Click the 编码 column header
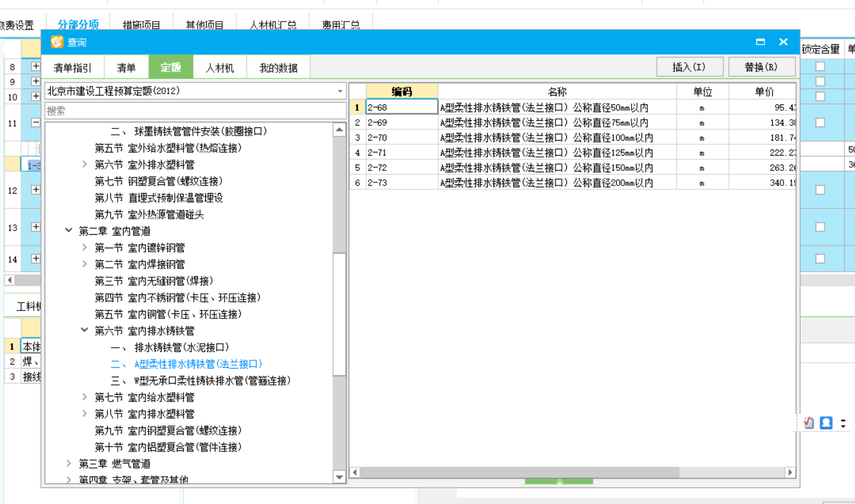Viewport: 855px width, 504px height. (x=402, y=92)
